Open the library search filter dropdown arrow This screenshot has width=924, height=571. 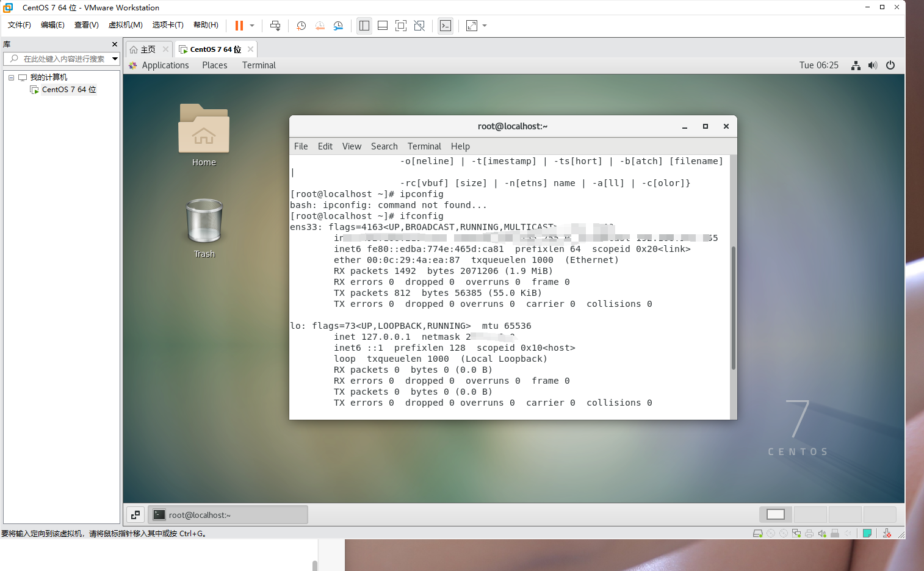point(115,59)
